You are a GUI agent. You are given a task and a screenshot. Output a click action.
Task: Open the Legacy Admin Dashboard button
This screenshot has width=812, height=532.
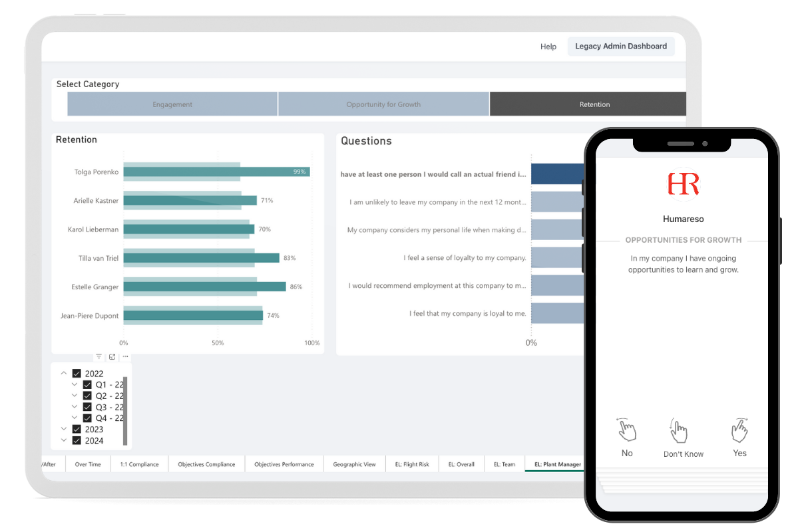coord(620,47)
